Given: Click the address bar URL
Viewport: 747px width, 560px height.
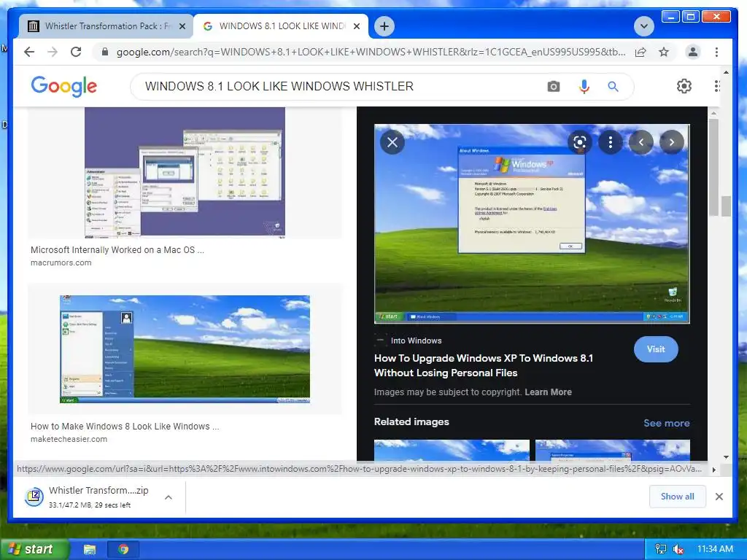Looking at the screenshot, I should point(371,52).
